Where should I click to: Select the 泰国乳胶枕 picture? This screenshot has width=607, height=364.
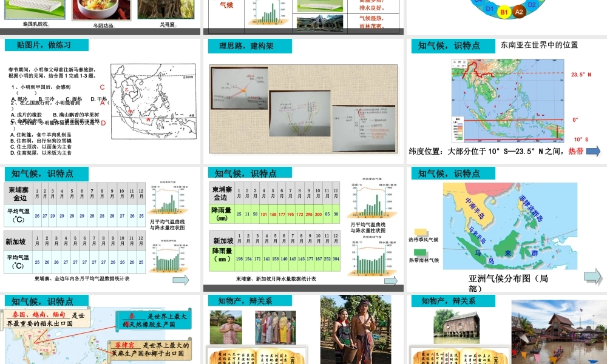click(35, 9)
